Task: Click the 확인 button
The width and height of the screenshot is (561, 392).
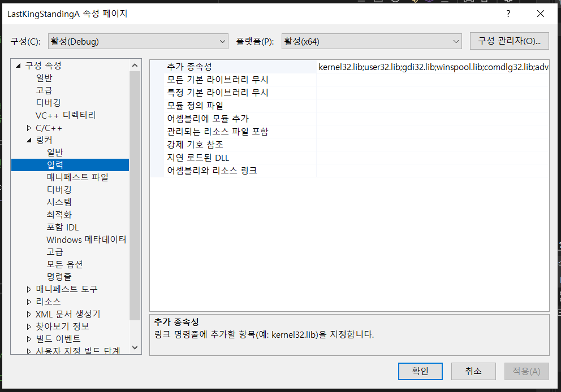Action: [x=420, y=371]
